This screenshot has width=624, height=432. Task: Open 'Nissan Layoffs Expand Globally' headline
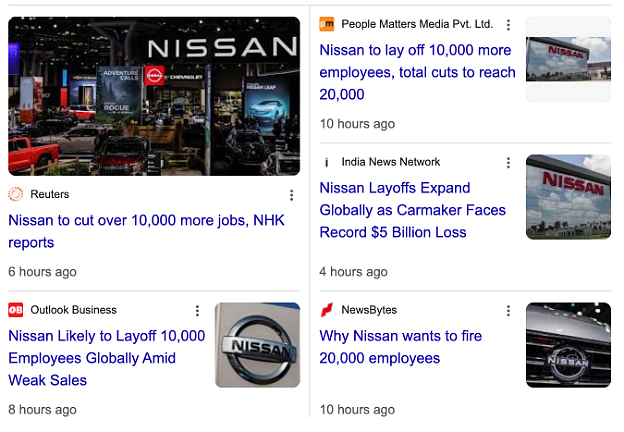click(x=413, y=210)
